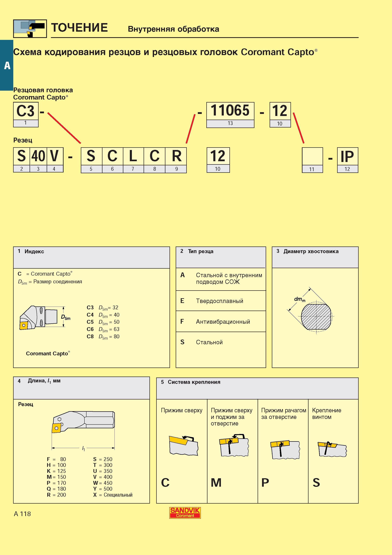
Task: Click the "Внутренняя обработка" subtitle
Action: click(x=173, y=29)
